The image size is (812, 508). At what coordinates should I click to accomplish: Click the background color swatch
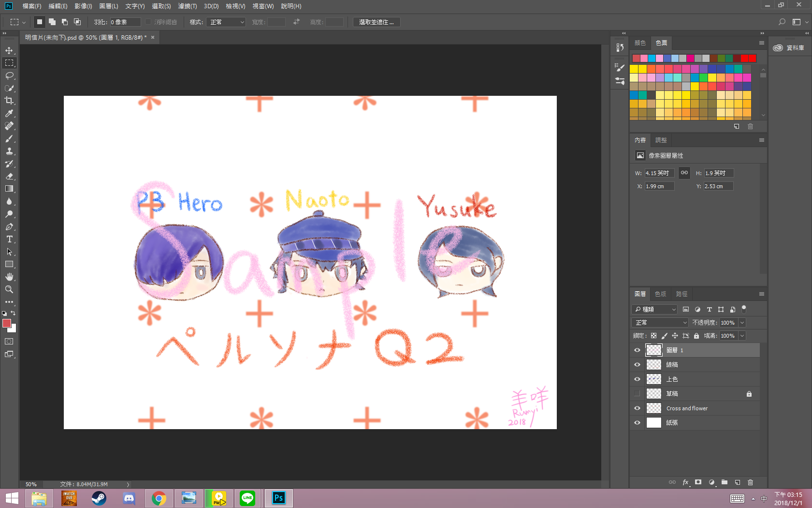point(13,329)
